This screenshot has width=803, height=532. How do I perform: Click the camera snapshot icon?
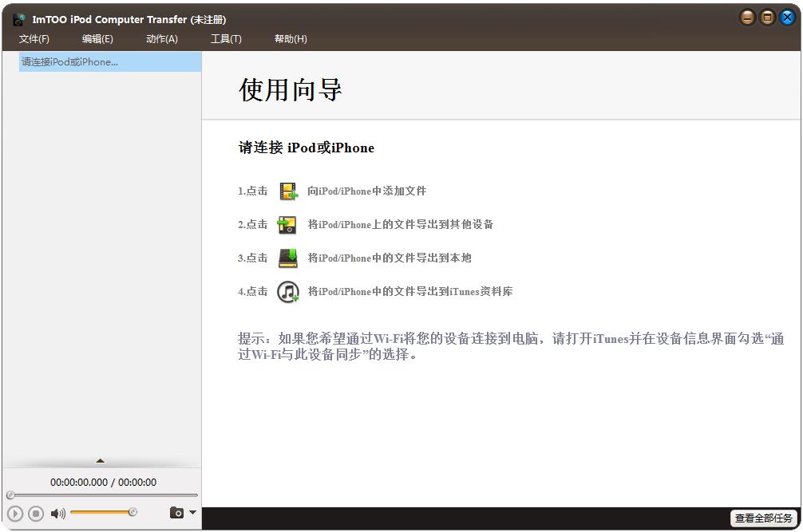pyautogui.click(x=176, y=513)
